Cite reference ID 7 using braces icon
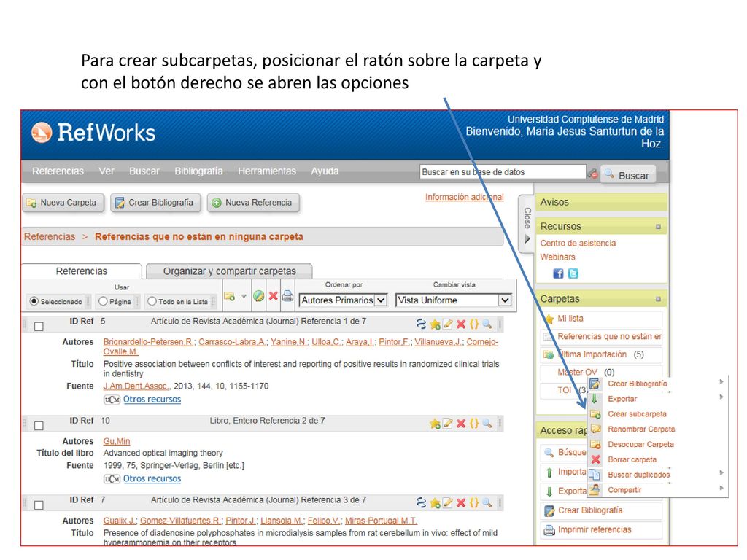 (x=473, y=502)
